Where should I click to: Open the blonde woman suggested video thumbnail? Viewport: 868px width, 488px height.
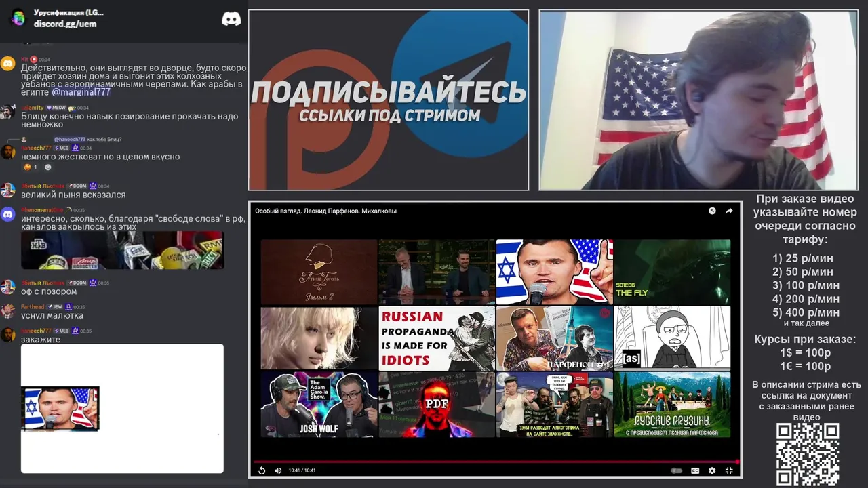319,338
